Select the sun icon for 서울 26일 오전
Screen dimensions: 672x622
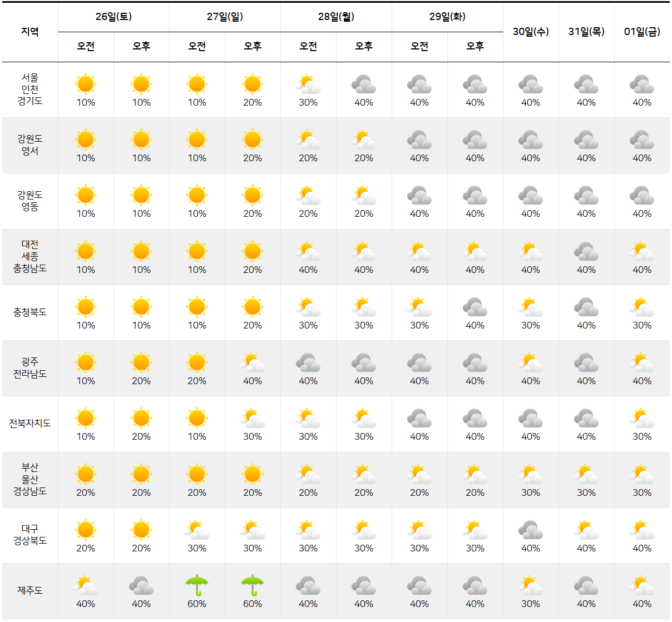coord(86,84)
